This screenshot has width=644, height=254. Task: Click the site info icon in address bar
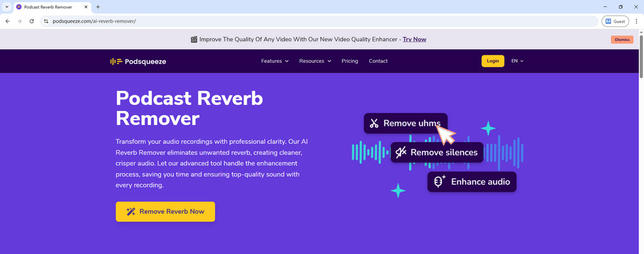(x=46, y=21)
